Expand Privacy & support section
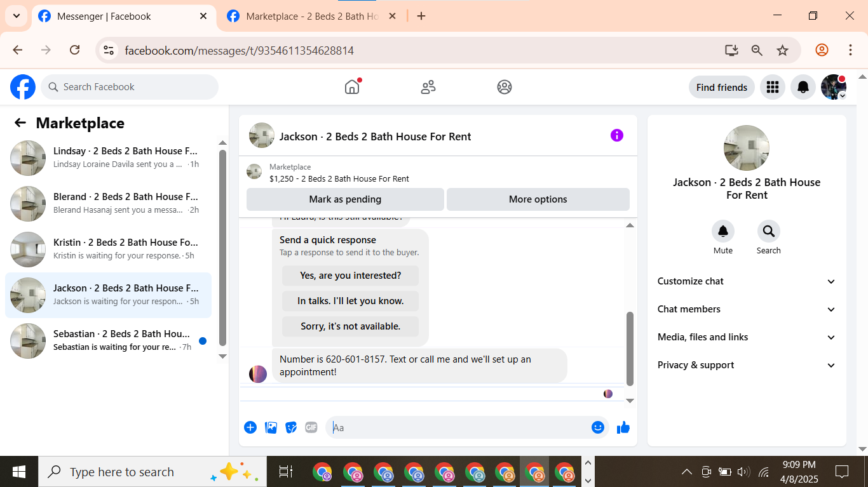868x487 pixels. click(747, 365)
